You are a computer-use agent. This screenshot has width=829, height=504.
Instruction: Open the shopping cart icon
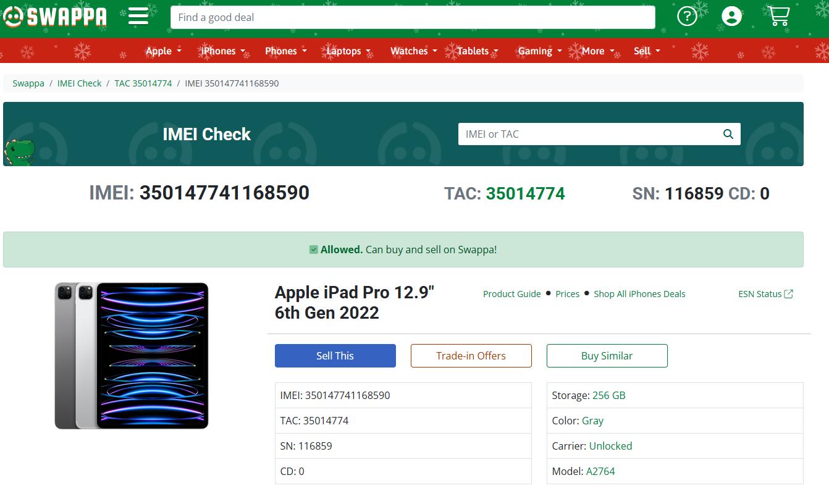pyautogui.click(x=778, y=17)
